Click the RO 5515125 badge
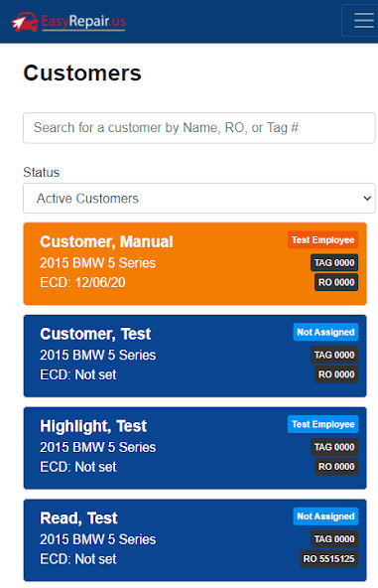The width and height of the screenshot is (378, 588). pyautogui.click(x=328, y=559)
